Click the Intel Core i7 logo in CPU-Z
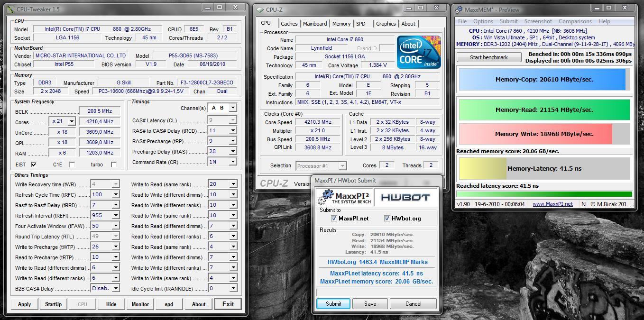This screenshot has height=320, width=644. 419,52
